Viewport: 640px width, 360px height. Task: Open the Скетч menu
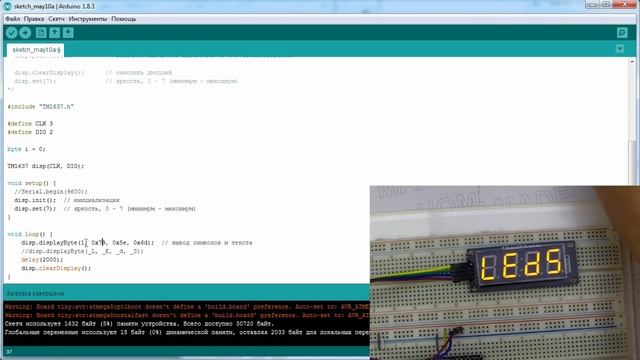(56, 19)
